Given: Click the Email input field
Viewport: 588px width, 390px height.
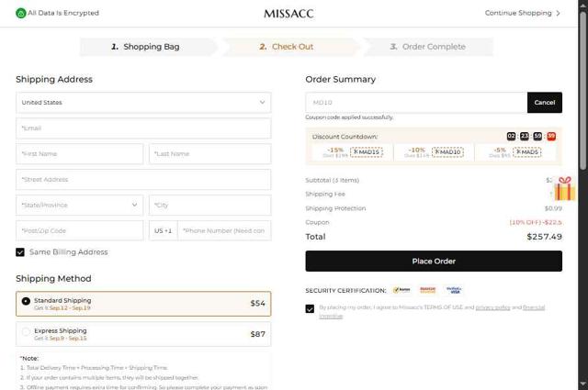Looking at the screenshot, I should point(143,128).
